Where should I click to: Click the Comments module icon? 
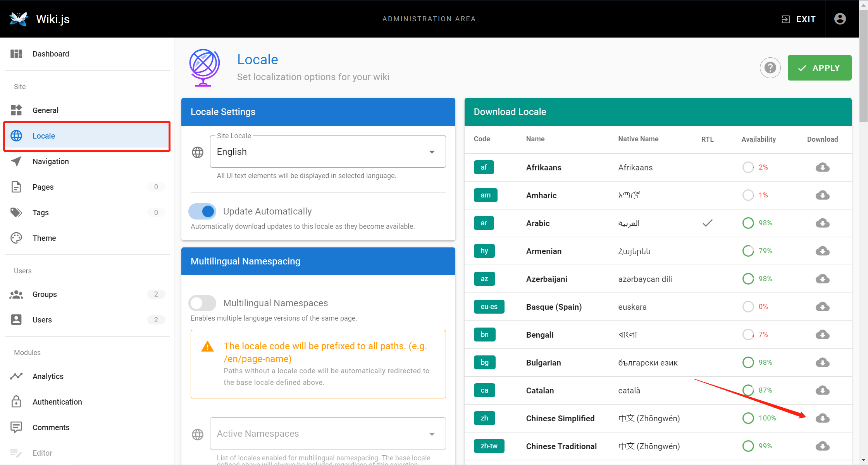pos(16,427)
